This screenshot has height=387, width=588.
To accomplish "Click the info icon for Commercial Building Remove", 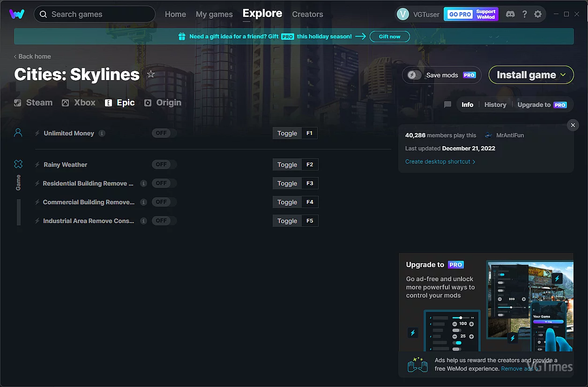I will (143, 202).
